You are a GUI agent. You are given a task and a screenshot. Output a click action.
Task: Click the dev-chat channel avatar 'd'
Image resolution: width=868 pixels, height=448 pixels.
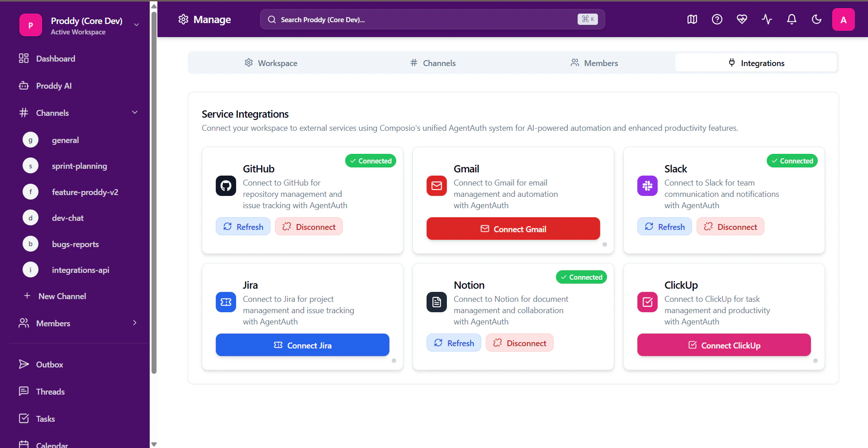click(x=30, y=218)
